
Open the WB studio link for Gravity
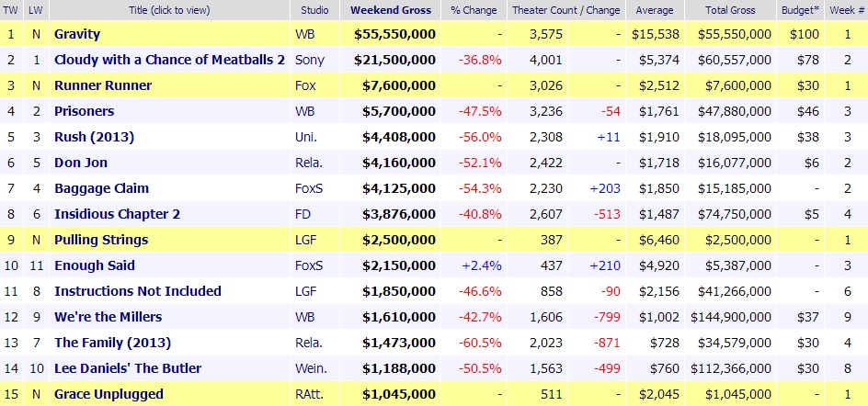click(304, 34)
